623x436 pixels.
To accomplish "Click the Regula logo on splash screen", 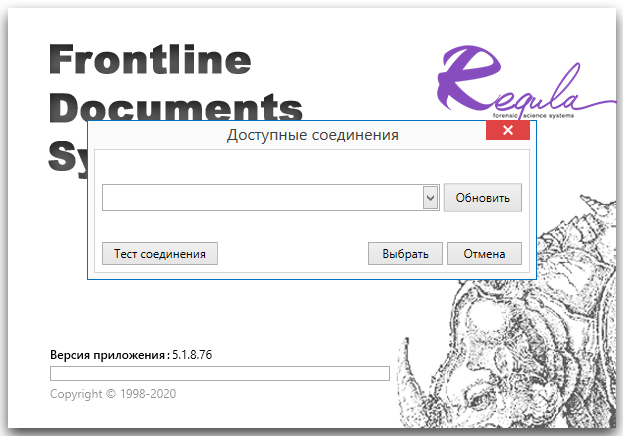I will point(526,82).
